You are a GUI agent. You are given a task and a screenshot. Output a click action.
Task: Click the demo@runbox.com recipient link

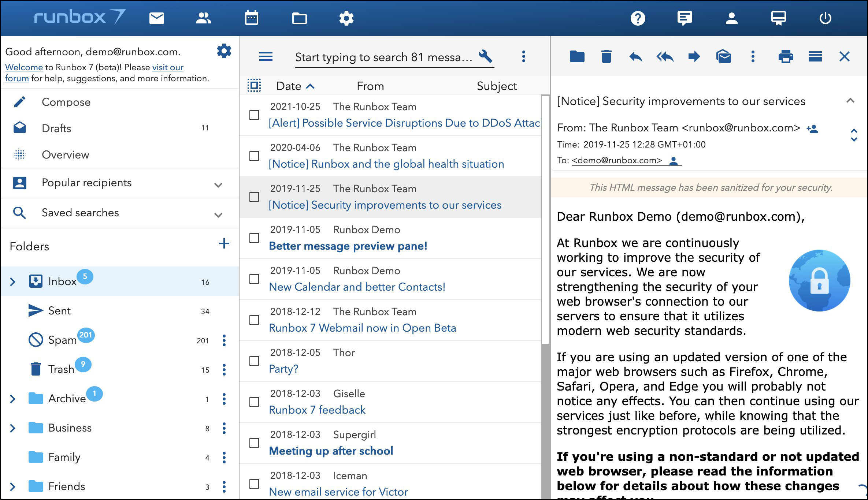[x=617, y=160]
